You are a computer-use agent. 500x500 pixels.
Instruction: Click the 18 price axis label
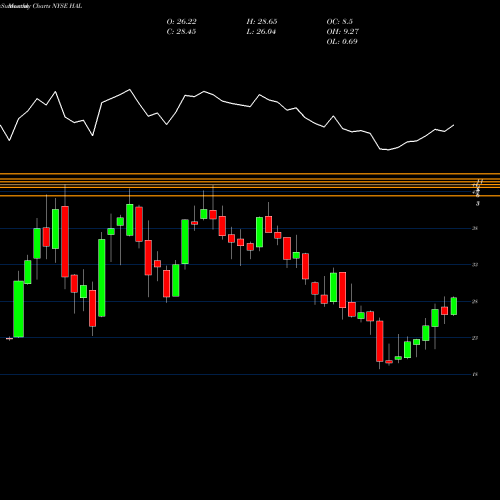tap(475, 374)
